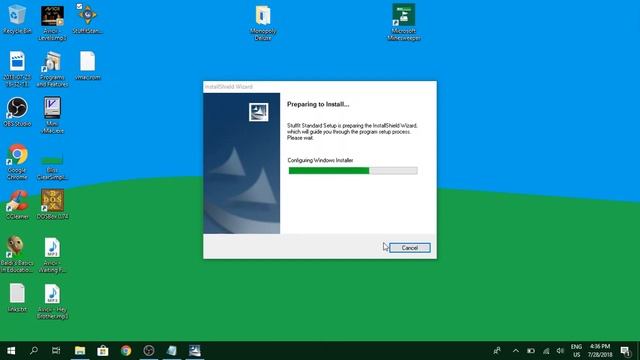Image resolution: width=640 pixels, height=360 pixels.
Task: Switch to OBS Studio on the taskbar
Action: [149, 351]
